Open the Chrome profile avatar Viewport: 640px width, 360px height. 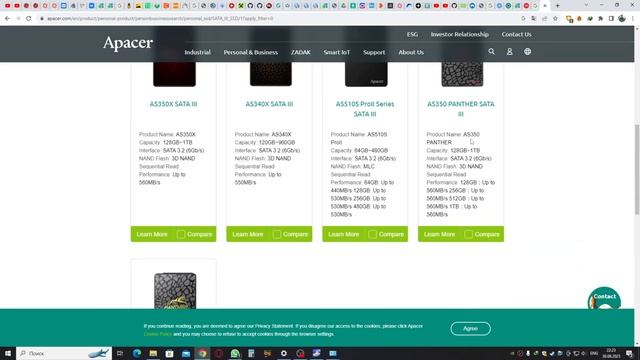pyautogui.click(x=622, y=18)
